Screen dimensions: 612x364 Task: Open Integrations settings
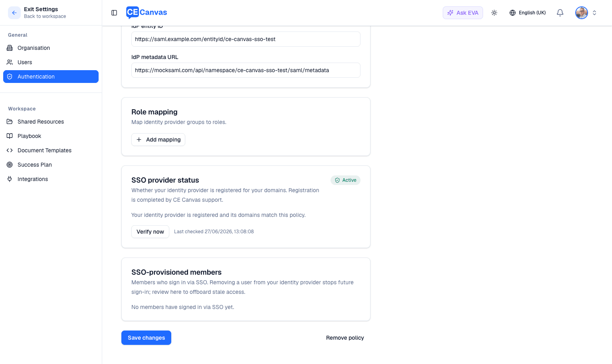click(51, 179)
